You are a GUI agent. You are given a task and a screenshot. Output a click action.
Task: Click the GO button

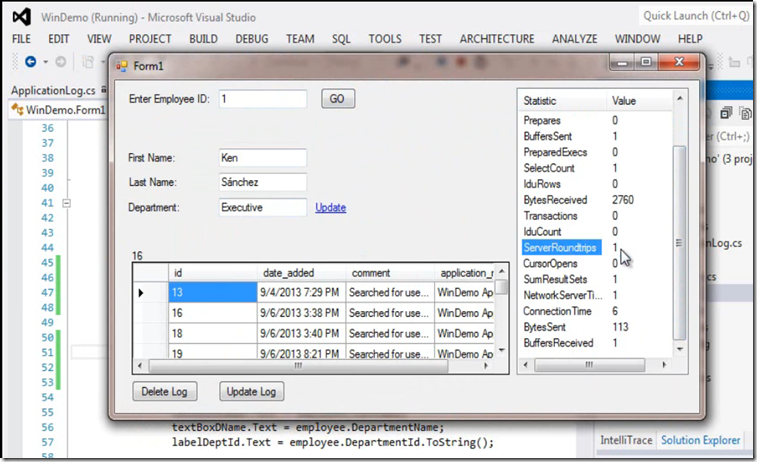click(x=337, y=99)
